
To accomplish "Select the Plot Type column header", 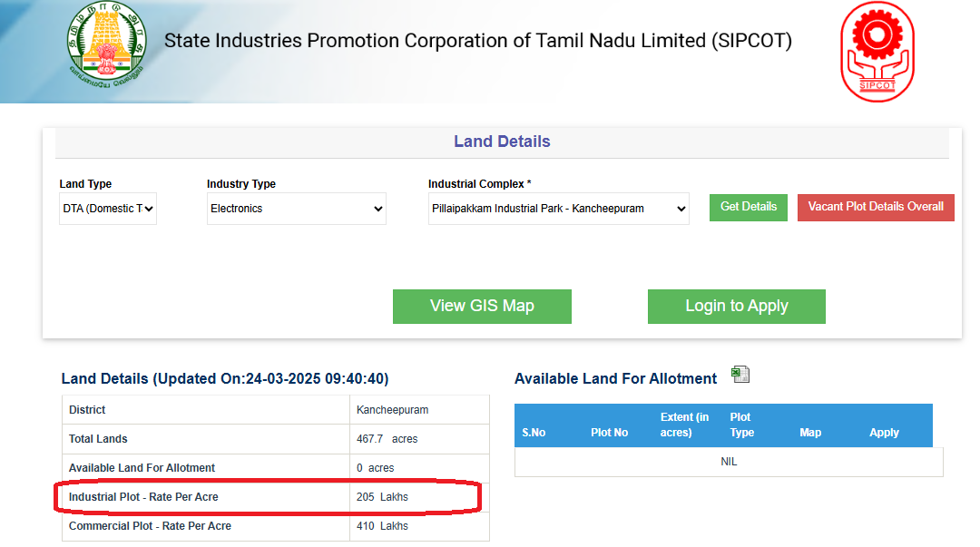I will [742, 425].
